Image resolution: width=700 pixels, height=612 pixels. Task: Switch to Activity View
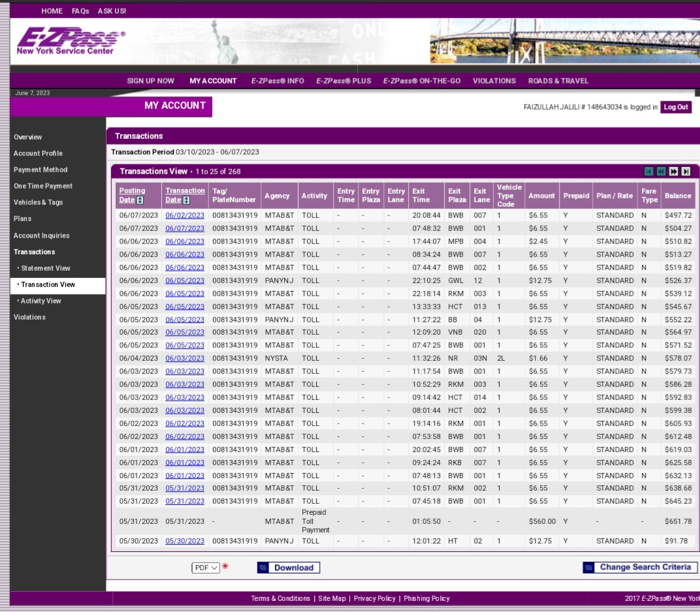[40, 301]
